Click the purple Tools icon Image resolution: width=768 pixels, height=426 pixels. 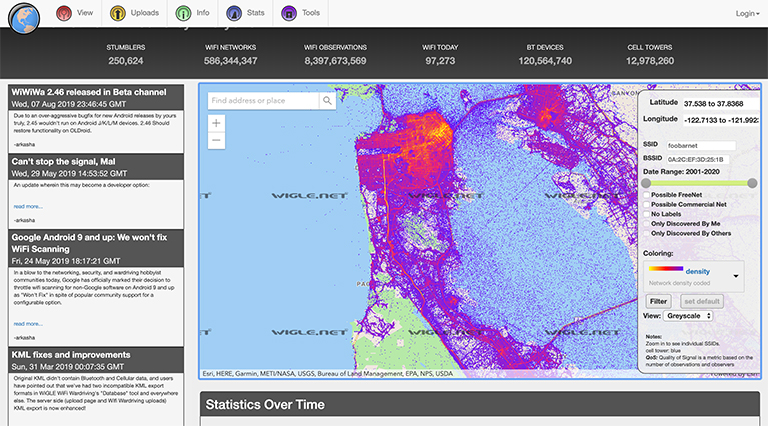pos(290,14)
